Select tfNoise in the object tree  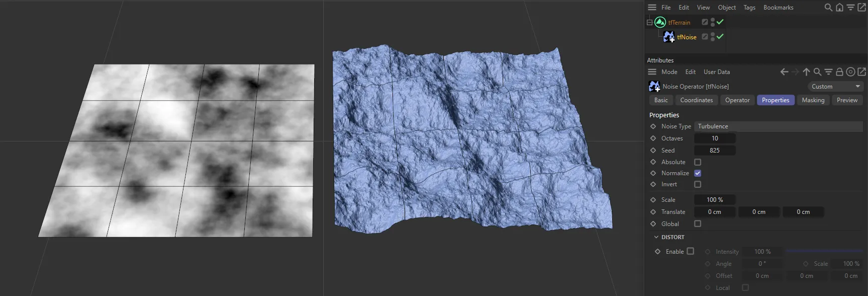tap(687, 37)
